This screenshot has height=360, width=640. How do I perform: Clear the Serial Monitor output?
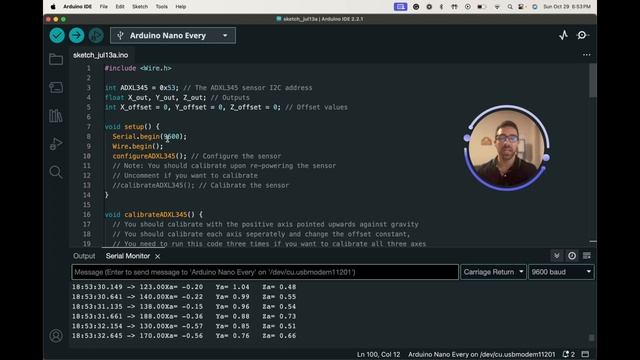point(587,256)
